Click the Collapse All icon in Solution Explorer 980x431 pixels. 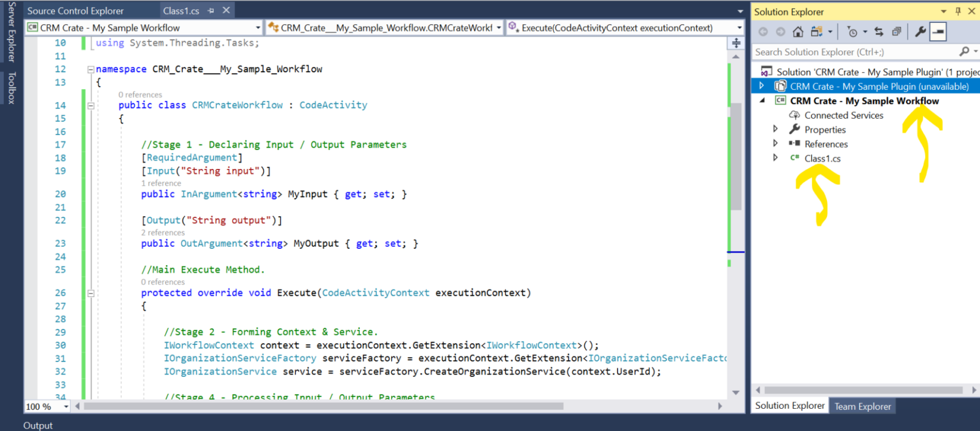coord(896,32)
